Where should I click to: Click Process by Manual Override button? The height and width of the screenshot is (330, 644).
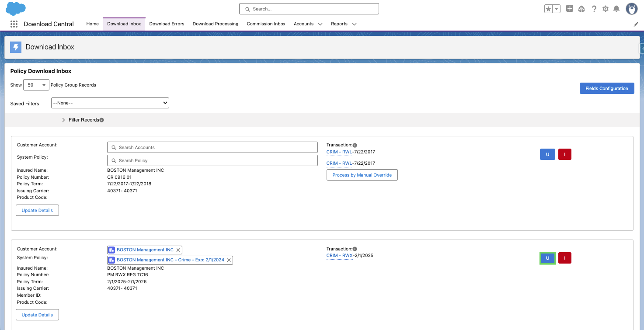(x=362, y=175)
